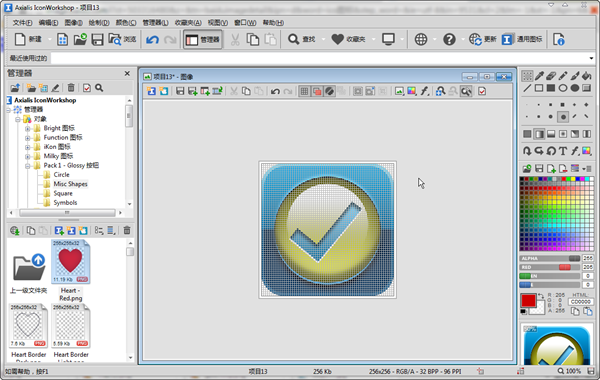Open the help question mark icon

click(449, 39)
